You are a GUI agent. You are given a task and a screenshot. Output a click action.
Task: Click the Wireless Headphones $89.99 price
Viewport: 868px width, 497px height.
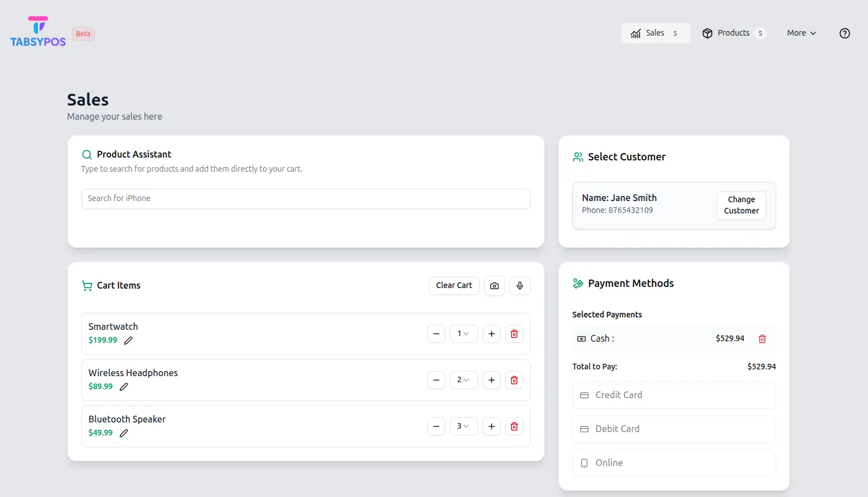(101, 386)
